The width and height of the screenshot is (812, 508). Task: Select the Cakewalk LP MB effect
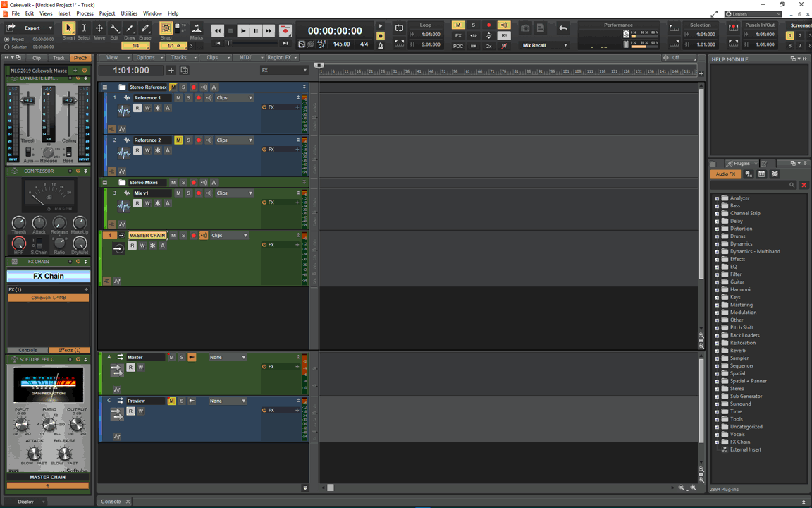click(x=48, y=298)
